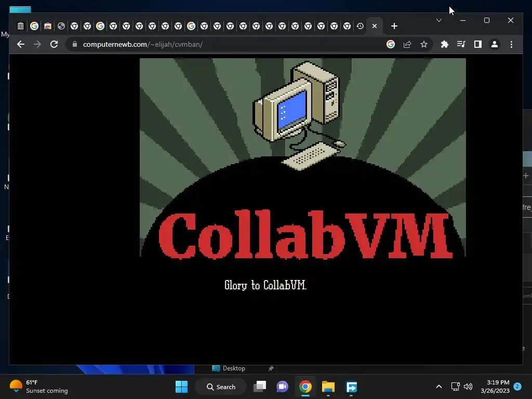The width and height of the screenshot is (532, 399).
Task: Switch to the History clock icon tab
Action: (361, 26)
